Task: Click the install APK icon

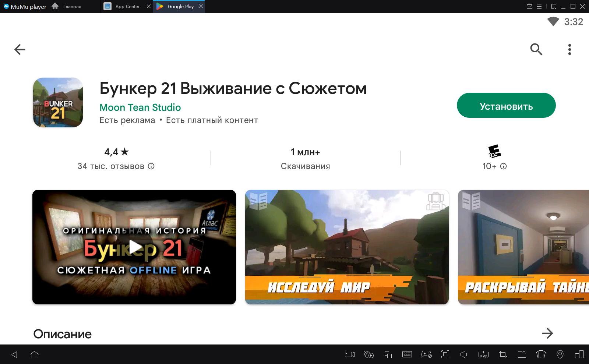Action: click(483, 354)
